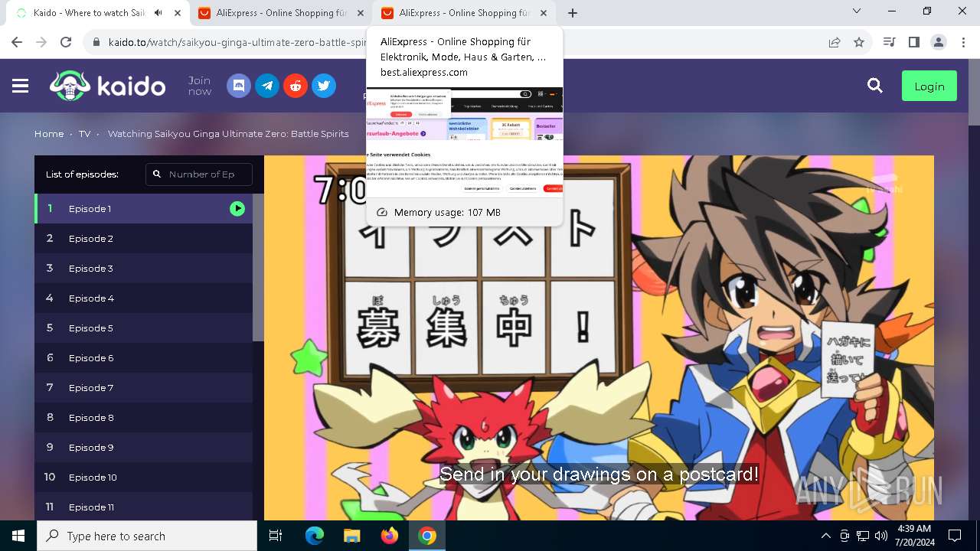Select Episode 5
The width and height of the screenshot is (980, 551).
(x=143, y=328)
